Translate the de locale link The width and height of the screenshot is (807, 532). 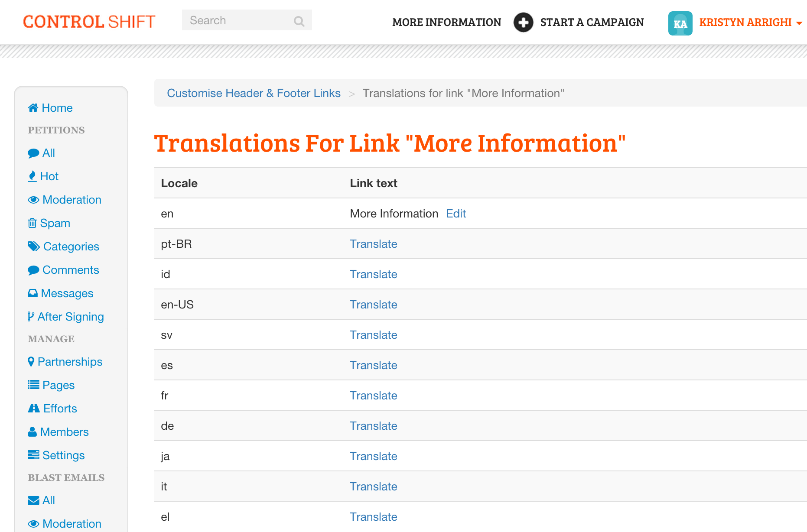[x=374, y=426]
